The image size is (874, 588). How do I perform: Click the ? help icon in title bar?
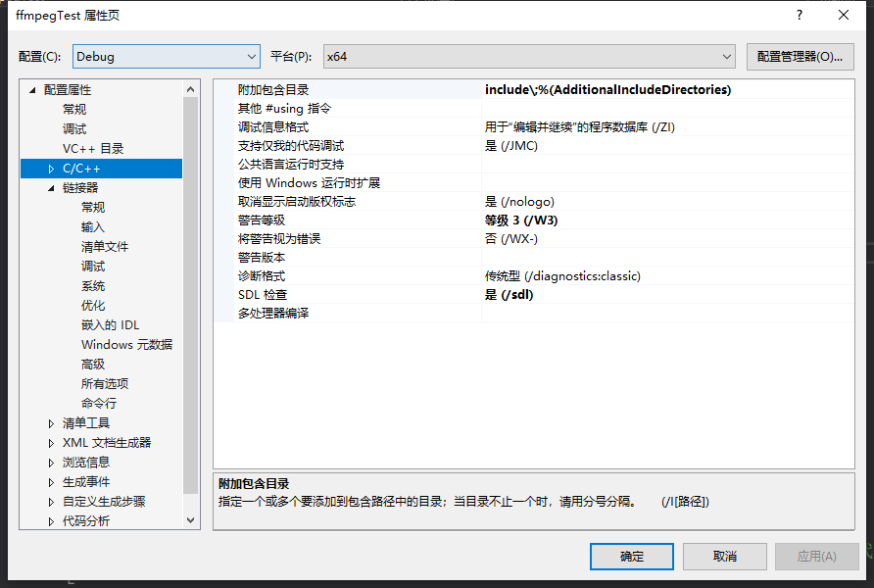800,15
